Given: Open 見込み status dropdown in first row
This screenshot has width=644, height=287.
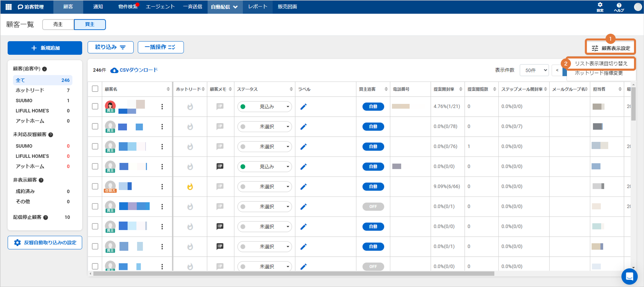Looking at the screenshot, I should click(265, 107).
